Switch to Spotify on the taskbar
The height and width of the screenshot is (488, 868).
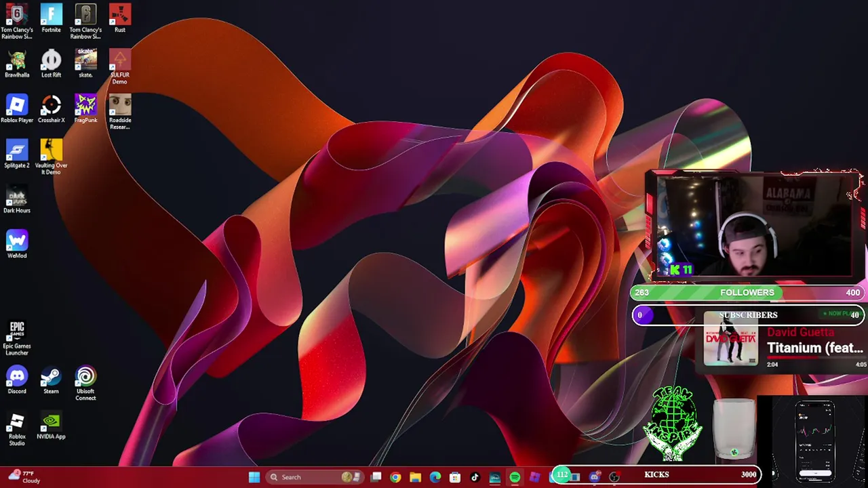click(x=515, y=477)
